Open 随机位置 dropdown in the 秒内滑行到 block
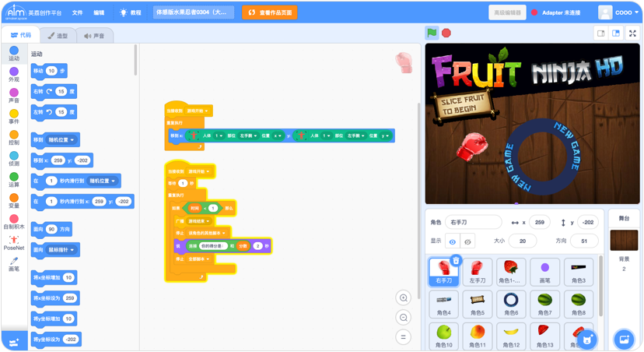Image resolution: width=644 pixels, height=352 pixels. coord(102,181)
